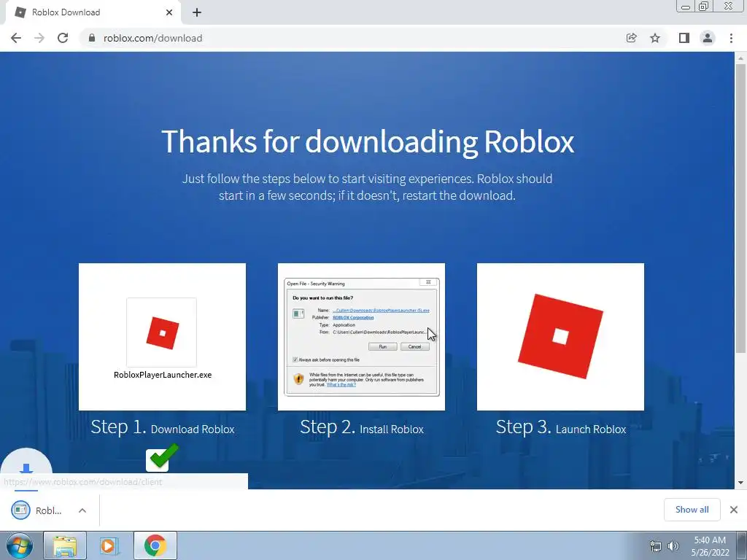The width and height of the screenshot is (747, 560).
Task: Click the RobloxPlayerLauncher.exe step 1 thumbnail
Action: point(163,337)
